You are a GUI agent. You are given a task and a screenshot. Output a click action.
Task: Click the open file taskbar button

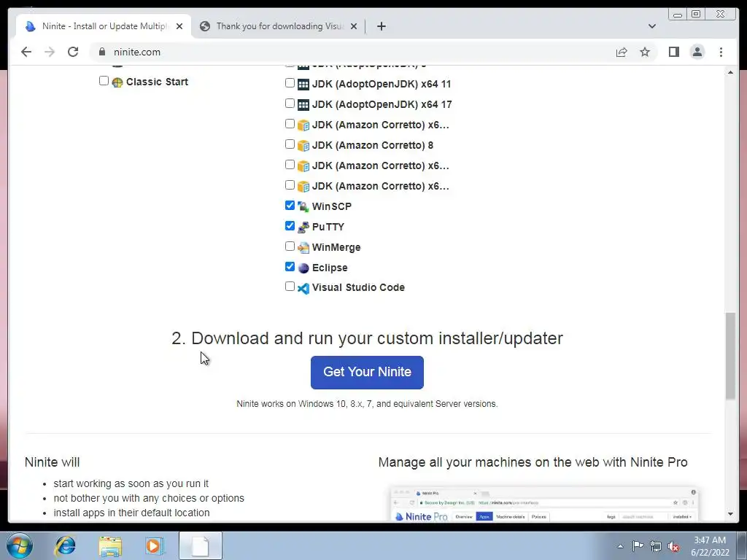pos(201,545)
